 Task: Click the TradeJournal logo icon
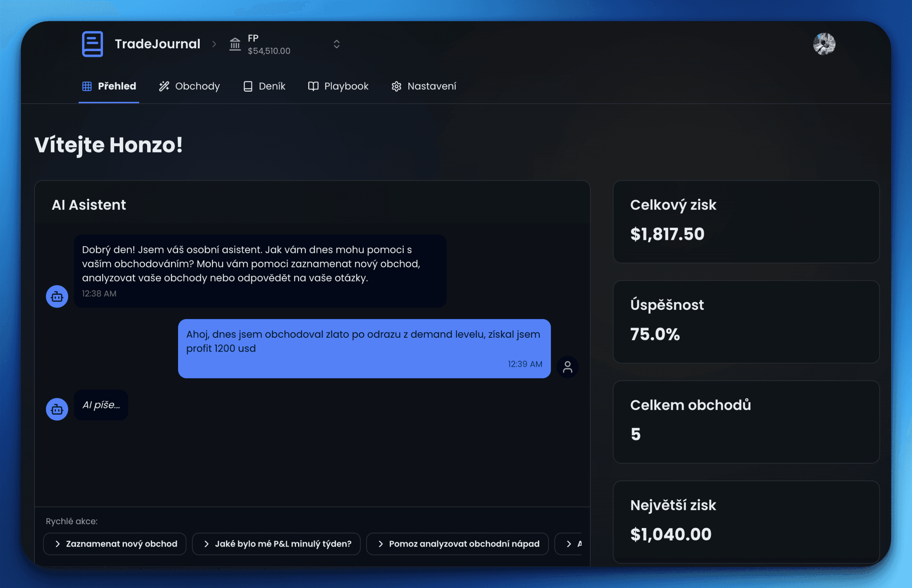pos(92,44)
